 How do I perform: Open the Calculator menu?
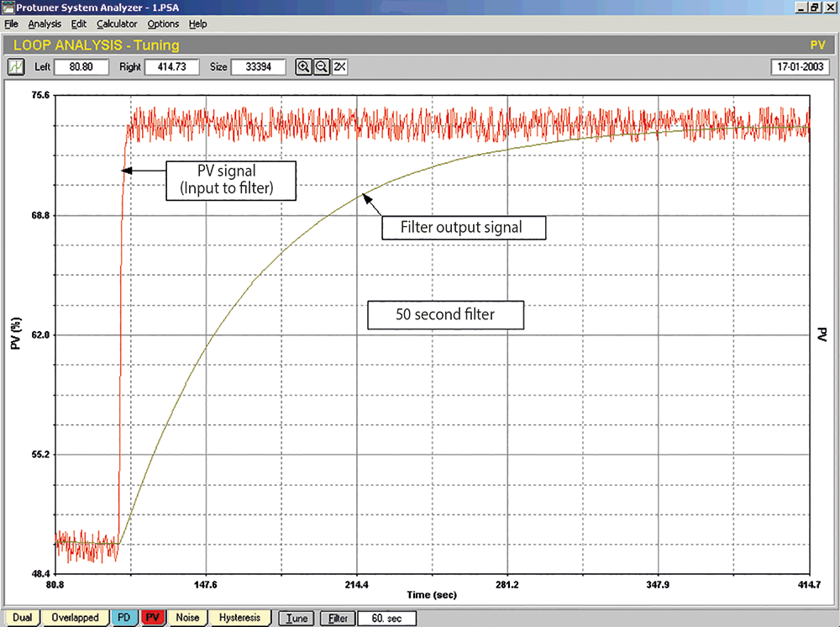117,24
